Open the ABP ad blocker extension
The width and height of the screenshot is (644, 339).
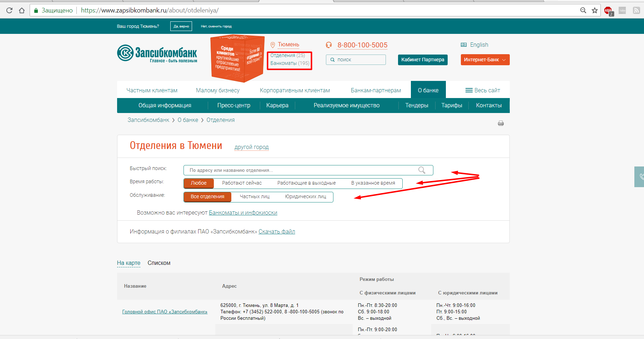pos(608,11)
